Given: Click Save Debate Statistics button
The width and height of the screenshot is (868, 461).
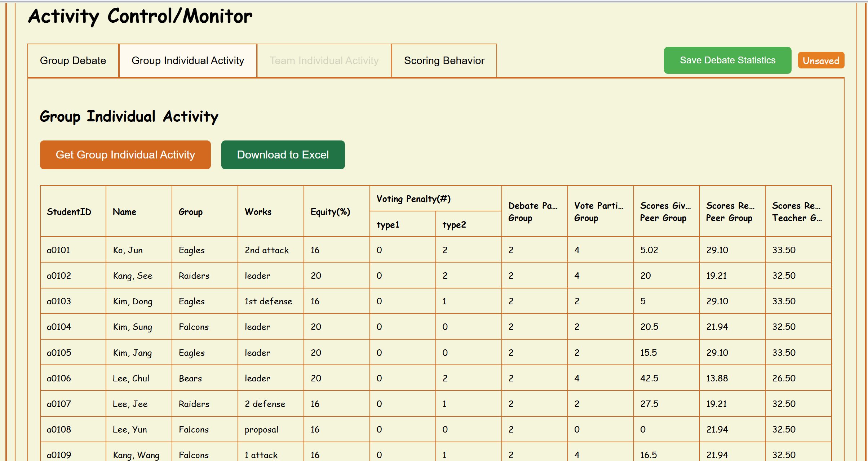Looking at the screenshot, I should click(727, 60).
